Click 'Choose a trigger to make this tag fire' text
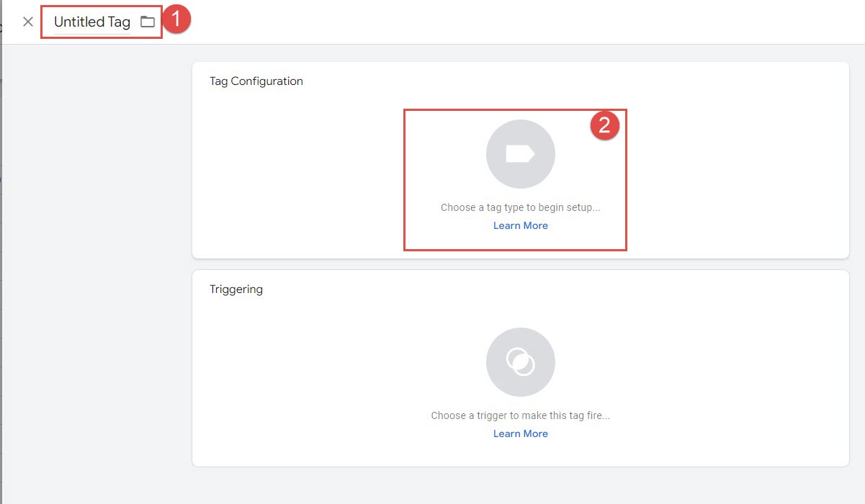The height and width of the screenshot is (504, 865). click(x=520, y=415)
